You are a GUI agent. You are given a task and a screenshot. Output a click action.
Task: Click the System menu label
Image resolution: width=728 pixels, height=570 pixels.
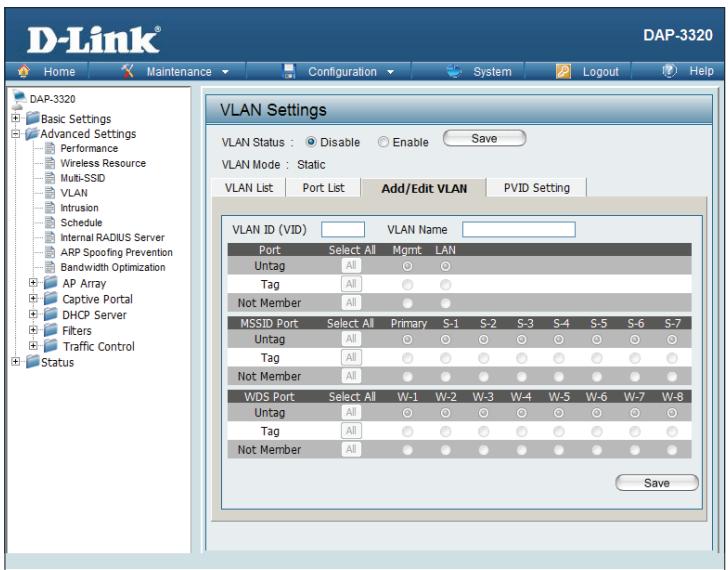click(492, 72)
